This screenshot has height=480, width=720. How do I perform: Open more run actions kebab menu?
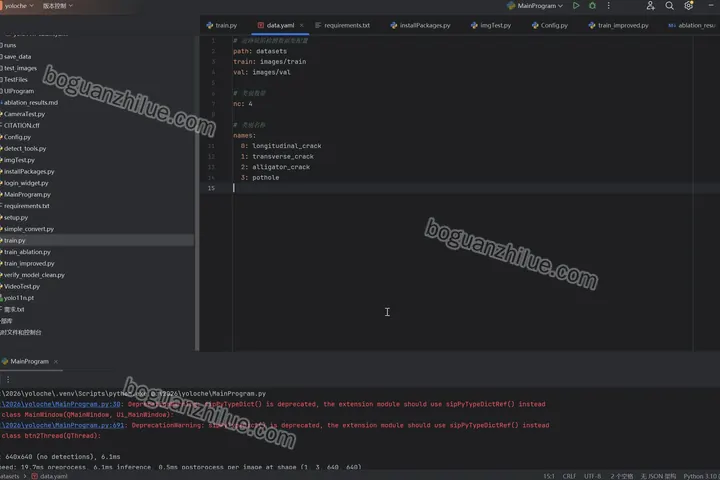(608, 6)
